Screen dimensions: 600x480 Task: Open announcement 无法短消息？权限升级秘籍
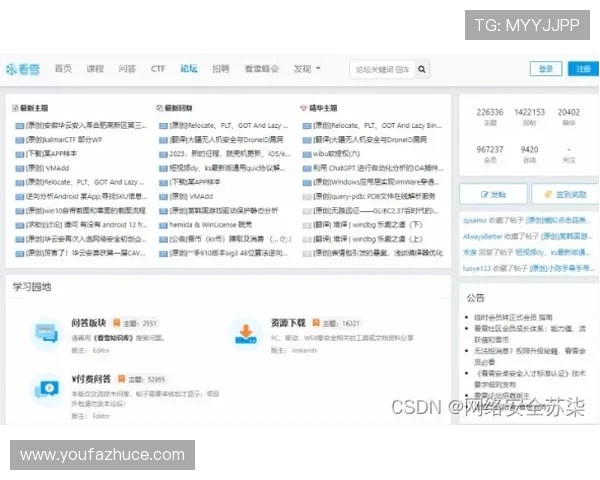[530, 356]
